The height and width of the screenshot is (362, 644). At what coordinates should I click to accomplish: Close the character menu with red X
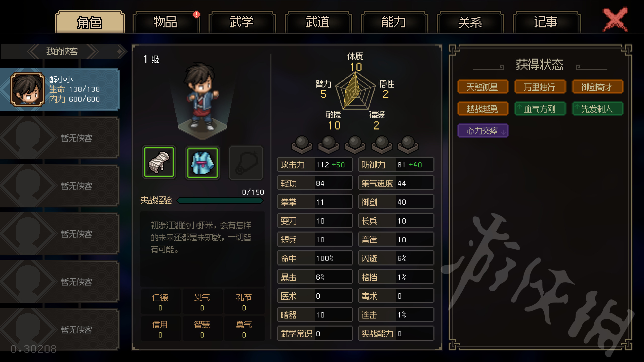coord(615,20)
